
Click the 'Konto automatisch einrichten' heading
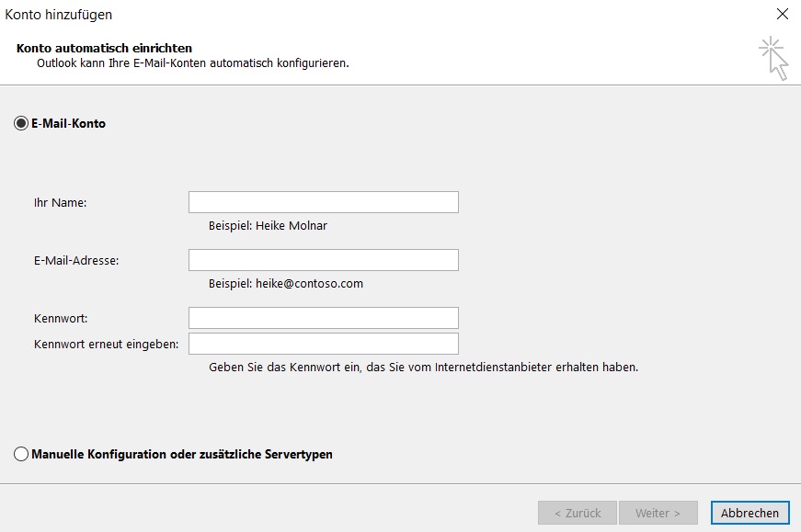coord(104,48)
